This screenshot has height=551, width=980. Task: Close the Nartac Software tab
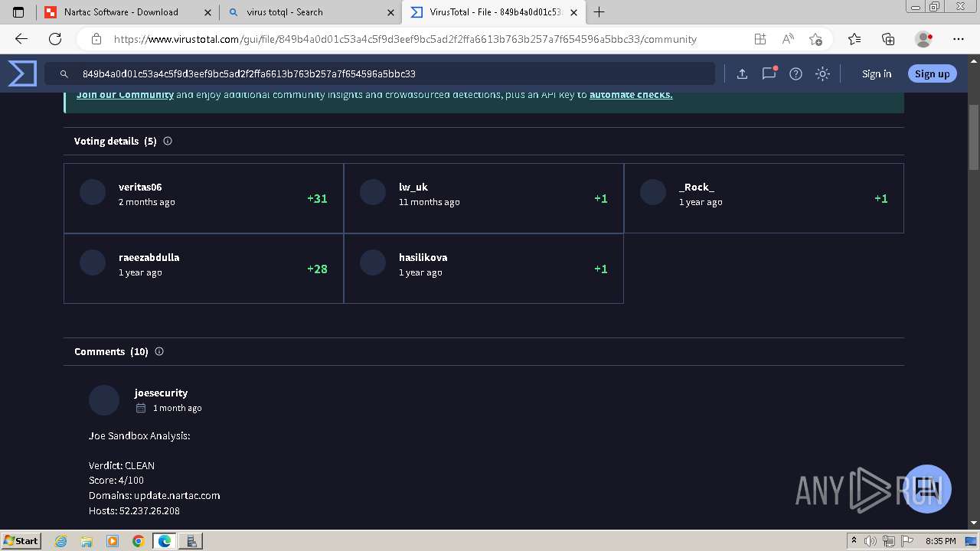207,12
